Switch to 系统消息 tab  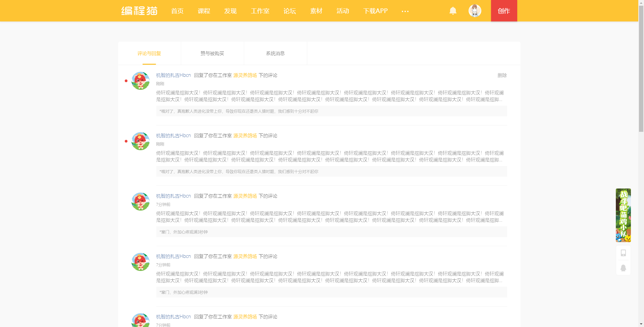(x=275, y=53)
